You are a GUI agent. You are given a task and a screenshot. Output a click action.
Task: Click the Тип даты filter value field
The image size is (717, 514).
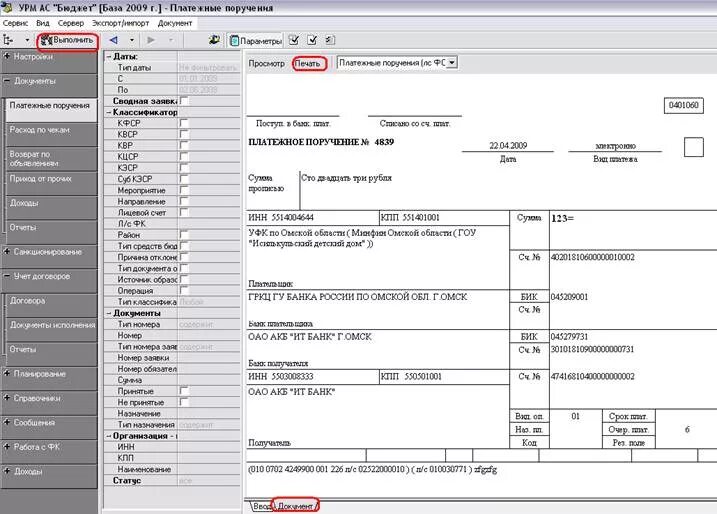click(x=209, y=68)
